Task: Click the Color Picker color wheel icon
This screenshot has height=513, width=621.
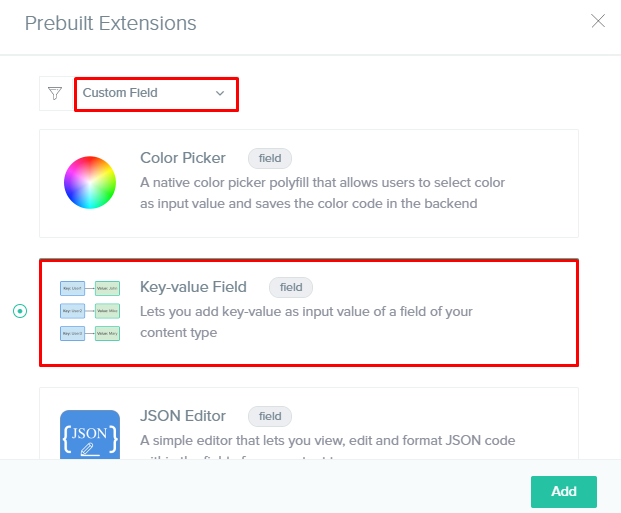Action: (90, 183)
